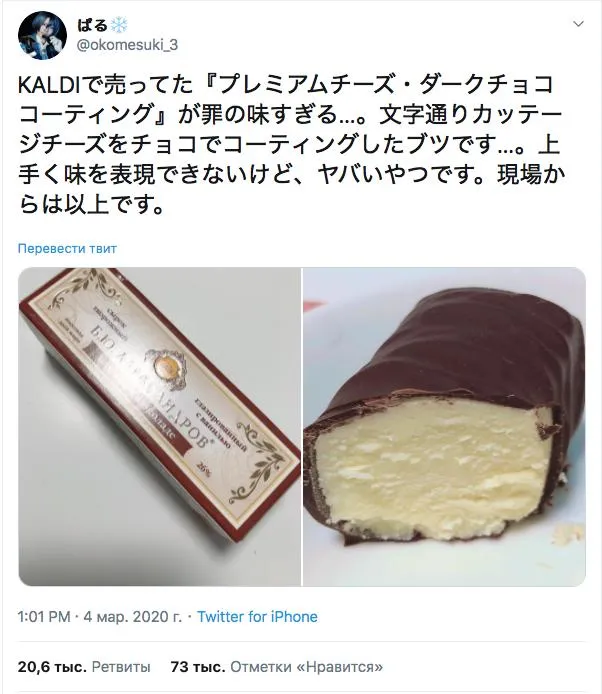Screen dimensions: 602x694
Task: Open the packaged cheese bar photo
Action: [x=159, y=427]
